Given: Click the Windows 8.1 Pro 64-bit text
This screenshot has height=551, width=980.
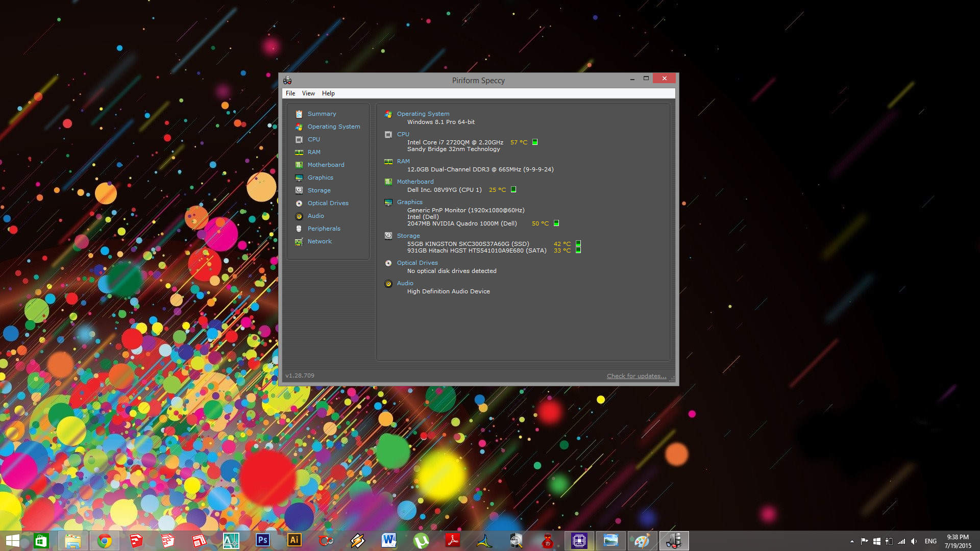Looking at the screenshot, I should coord(441,122).
